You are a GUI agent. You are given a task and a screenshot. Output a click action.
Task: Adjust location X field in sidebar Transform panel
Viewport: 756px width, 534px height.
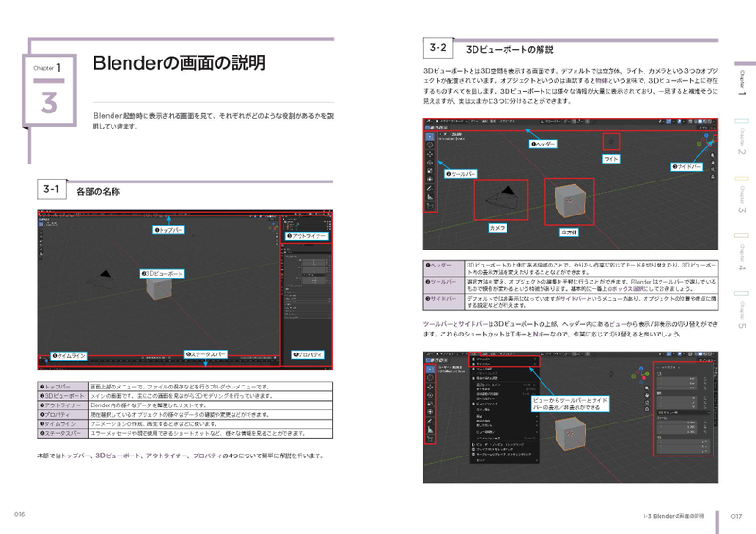(677, 379)
